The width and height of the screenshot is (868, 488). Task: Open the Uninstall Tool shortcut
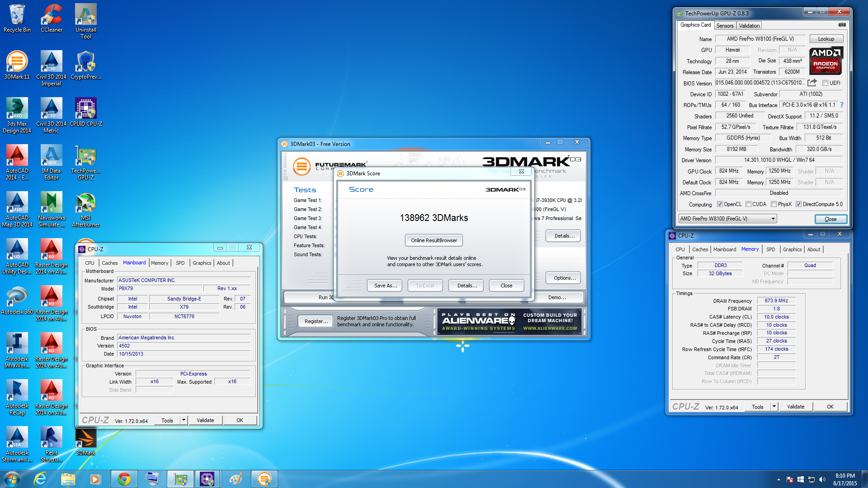click(x=86, y=21)
